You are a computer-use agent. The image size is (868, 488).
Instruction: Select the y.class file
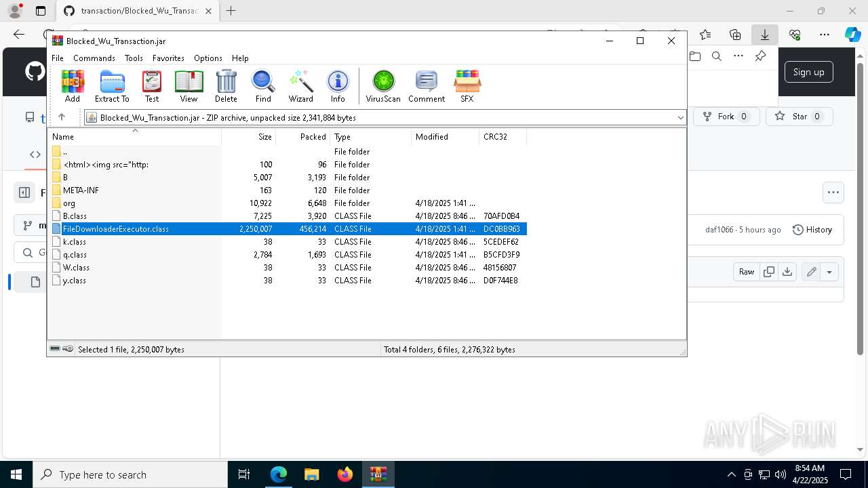(288, 281)
